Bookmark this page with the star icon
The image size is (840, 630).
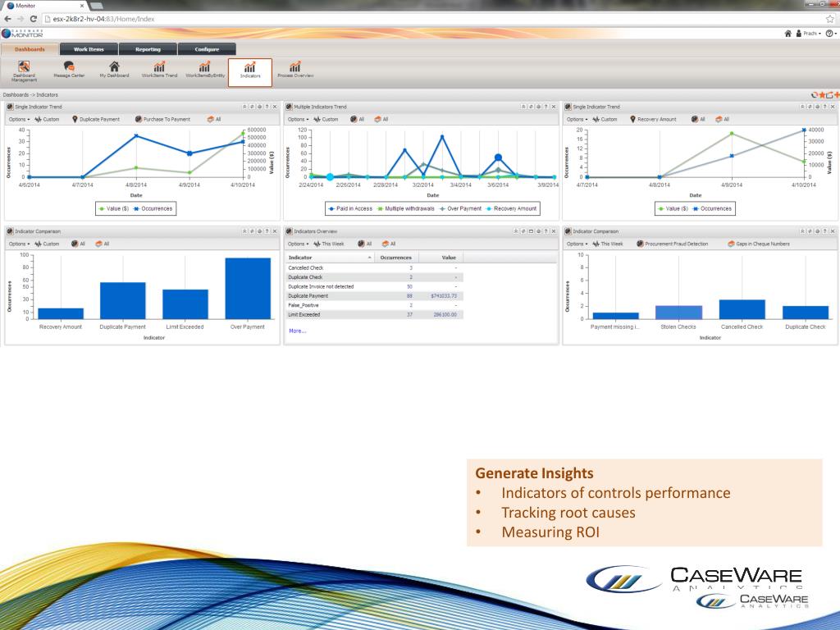(x=830, y=19)
